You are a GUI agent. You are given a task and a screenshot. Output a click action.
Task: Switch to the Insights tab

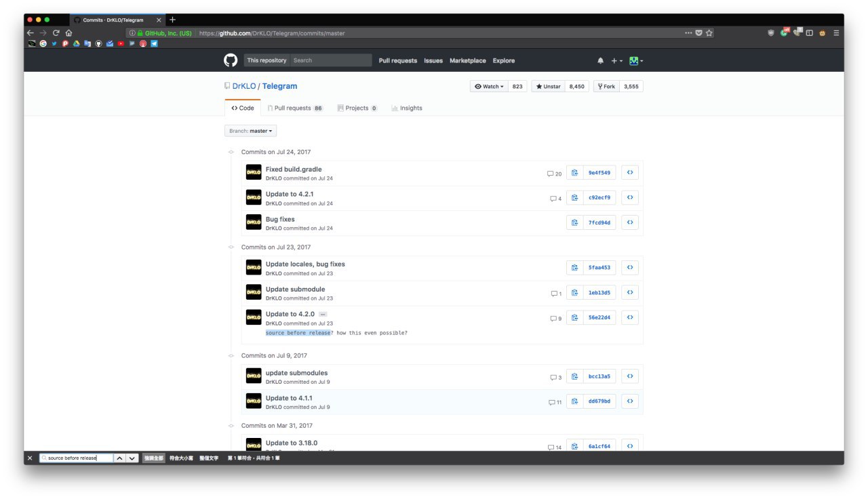(x=406, y=108)
